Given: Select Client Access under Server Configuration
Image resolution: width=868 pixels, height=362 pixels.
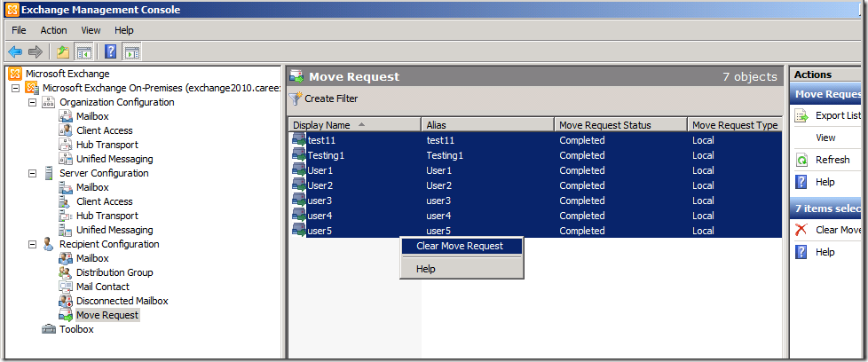Looking at the screenshot, I should coord(105,201).
